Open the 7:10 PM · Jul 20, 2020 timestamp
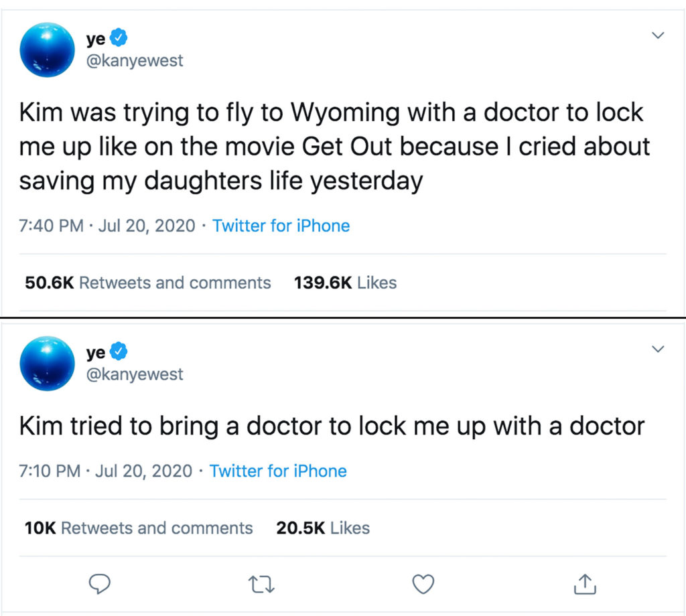Viewport: 686px width, 616px height. (106, 471)
